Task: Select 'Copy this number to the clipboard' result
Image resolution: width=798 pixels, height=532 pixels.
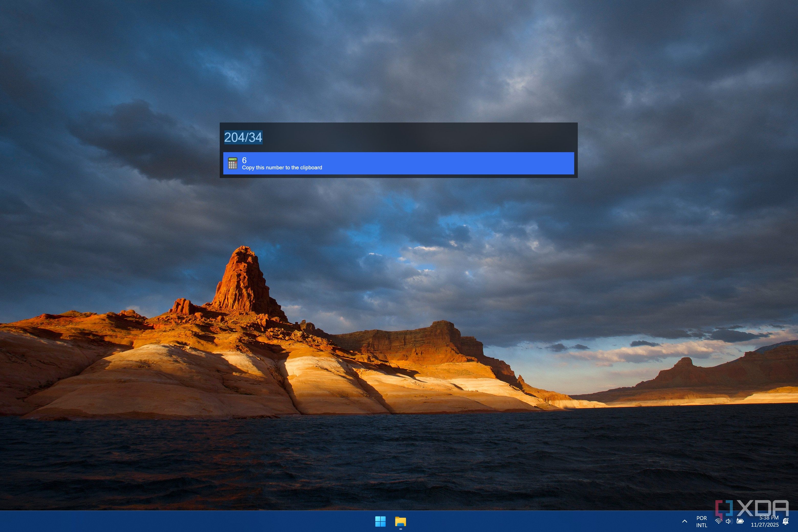Action: point(399,163)
